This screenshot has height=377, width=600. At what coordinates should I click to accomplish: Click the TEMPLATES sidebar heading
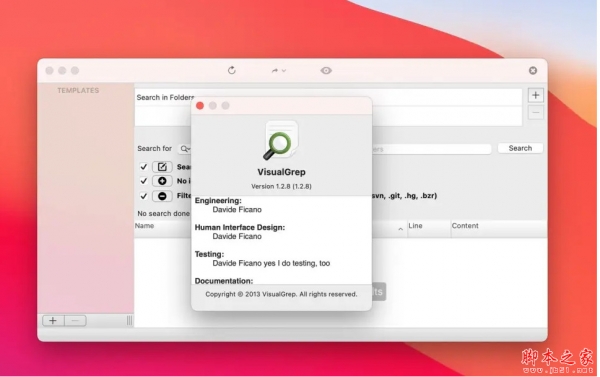coord(78,91)
